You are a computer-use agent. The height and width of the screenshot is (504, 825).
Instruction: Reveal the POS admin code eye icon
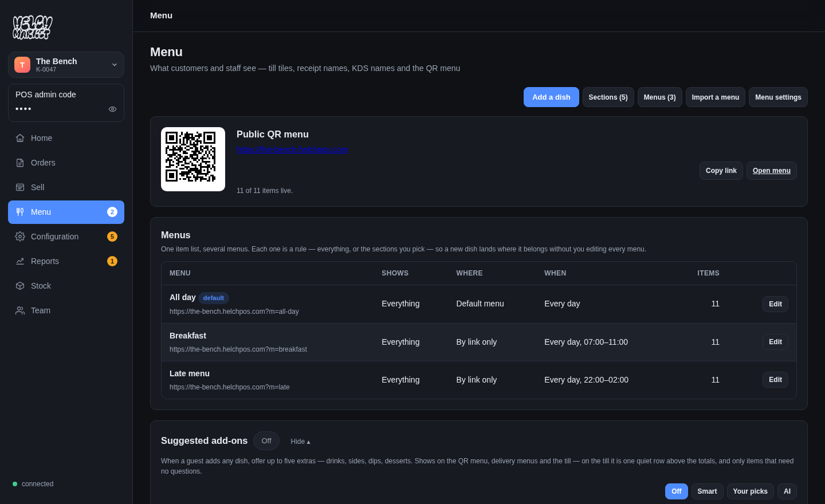click(x=112, y=109)
